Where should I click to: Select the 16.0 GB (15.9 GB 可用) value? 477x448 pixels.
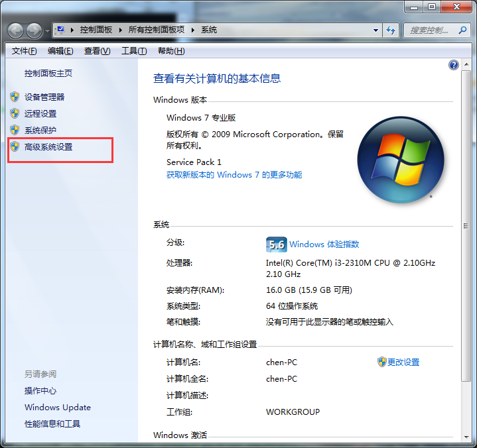coord(308,290)
